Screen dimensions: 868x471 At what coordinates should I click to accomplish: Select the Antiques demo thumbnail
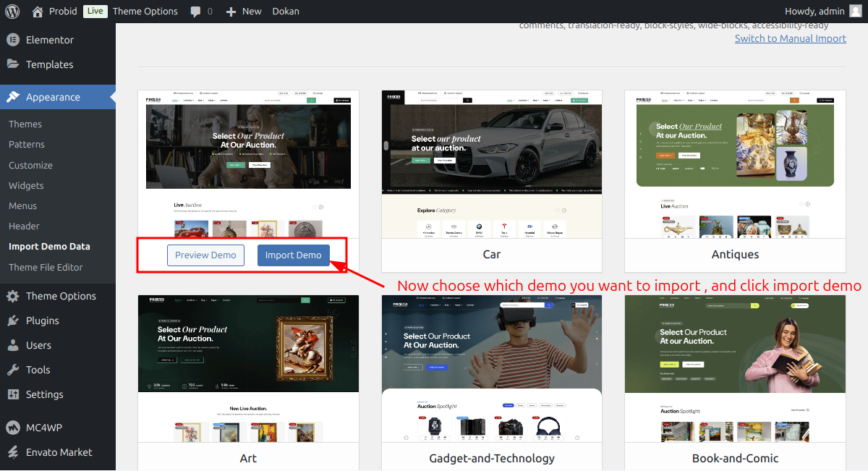pos(735,165)
